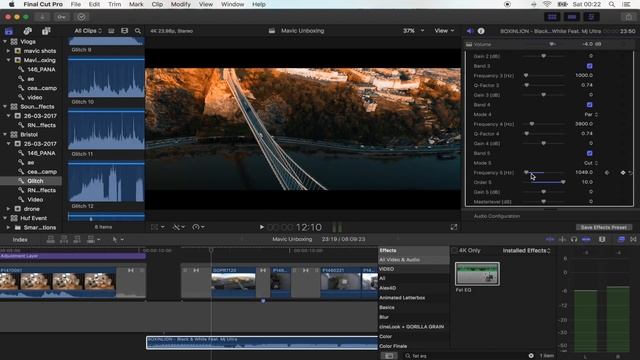Screen dimensions: 640x360
Task: Click the Wi-Fi icon in menu bar
Action: click(547, 4)
